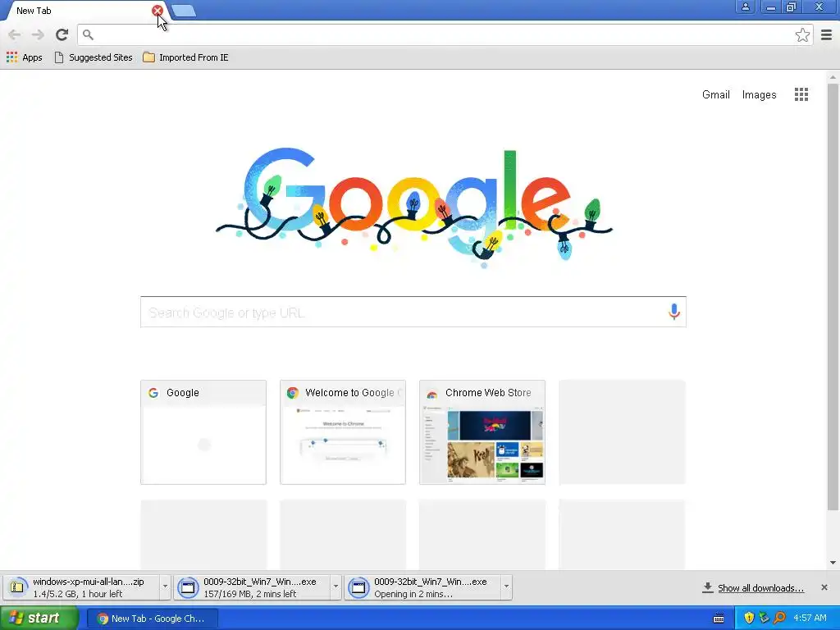
Task: Click the 157/169 MB exe download item
Action: (252, 587)
